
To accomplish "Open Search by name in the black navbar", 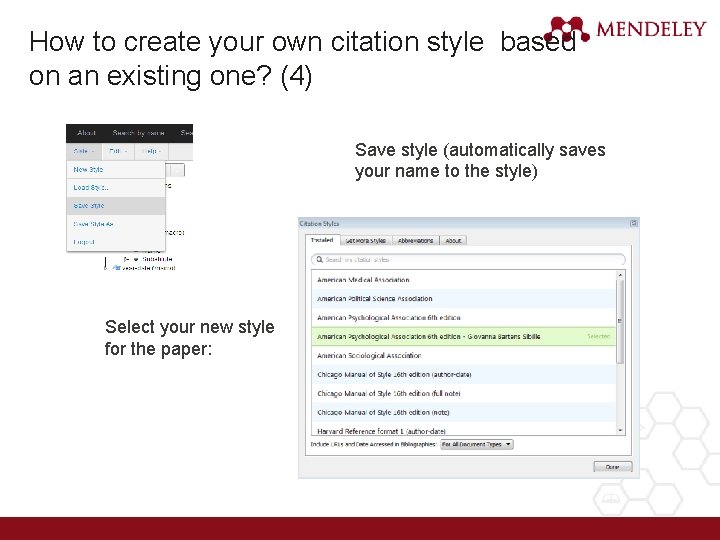I will click(138, 133).
